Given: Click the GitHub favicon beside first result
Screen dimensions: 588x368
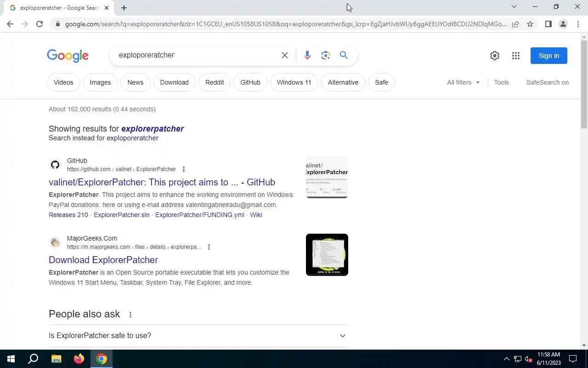Looking at the screenshot, I should pyautogui.click(x=55, y=165).
